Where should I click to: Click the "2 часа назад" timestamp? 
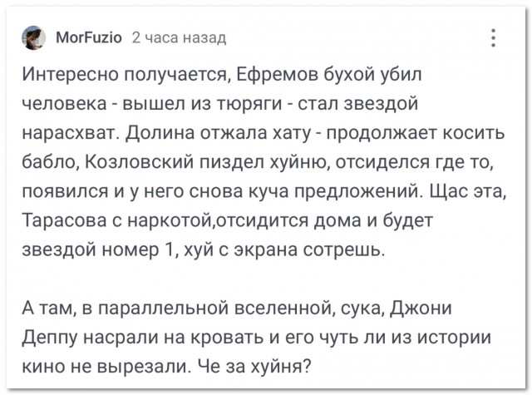point(179,37)
